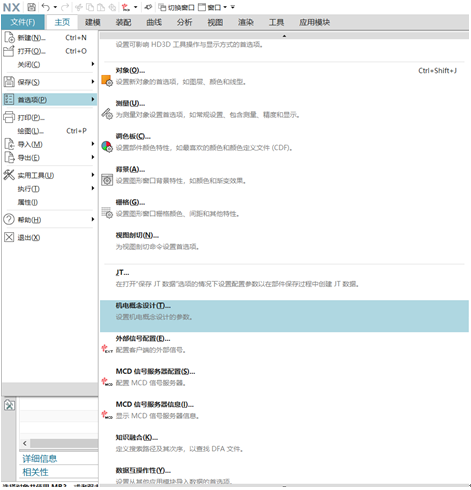The height and width of the screenshot is (490, 471).
Task: Click the redo arrow icon
Action: pyautogui.click(x=65, y=7)
